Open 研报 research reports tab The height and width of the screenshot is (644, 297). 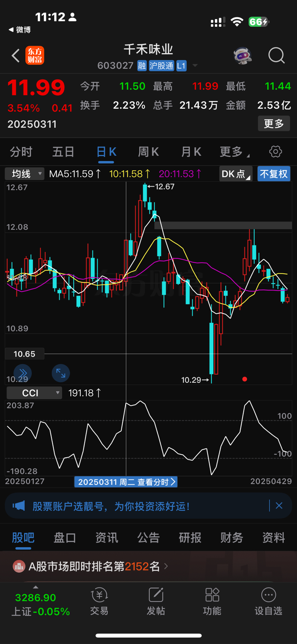190,538
